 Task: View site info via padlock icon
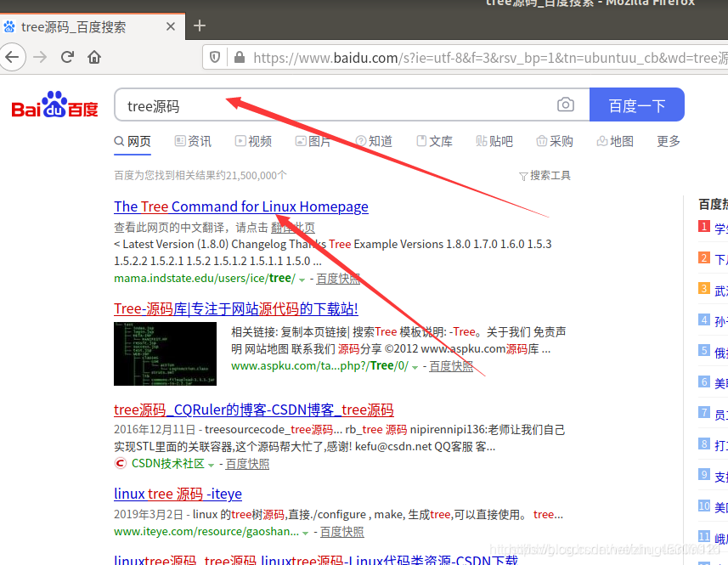pos(239,57)
